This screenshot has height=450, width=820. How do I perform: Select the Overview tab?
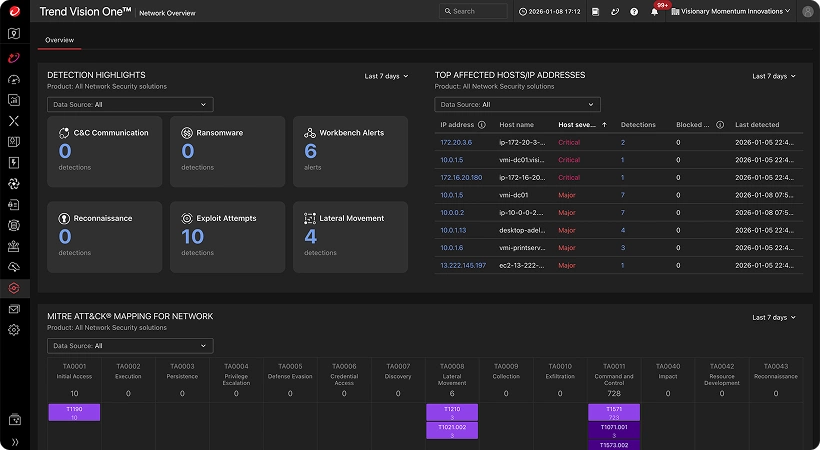tap(59, 40)
